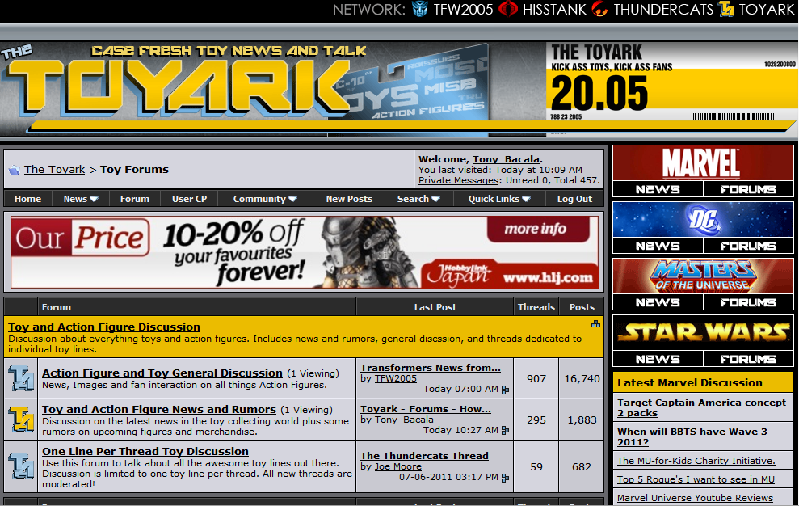Viewport: 799px width, 506px height.
Task: Click the Last Post column header
Action: point(434,307)
